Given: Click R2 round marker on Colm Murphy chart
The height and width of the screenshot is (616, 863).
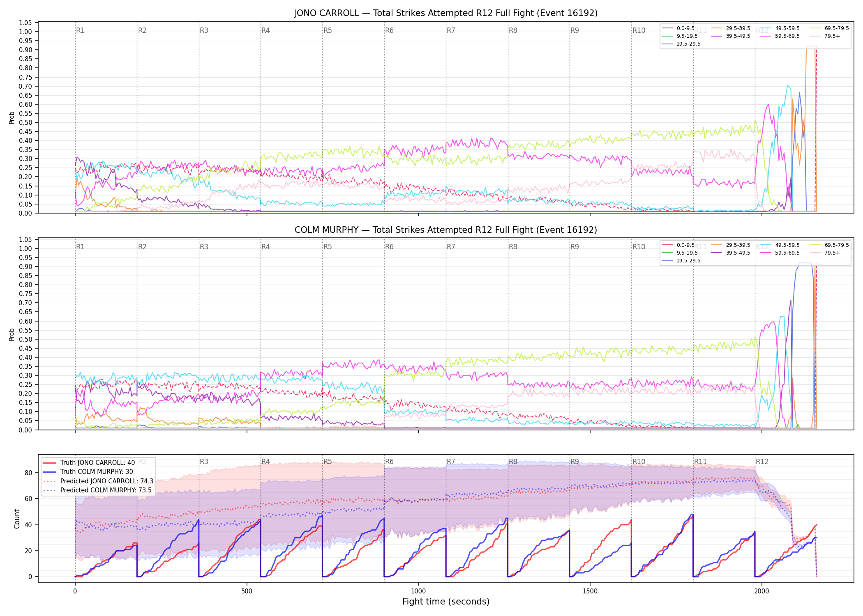Looking at the screenshot, I should point(142,247).
